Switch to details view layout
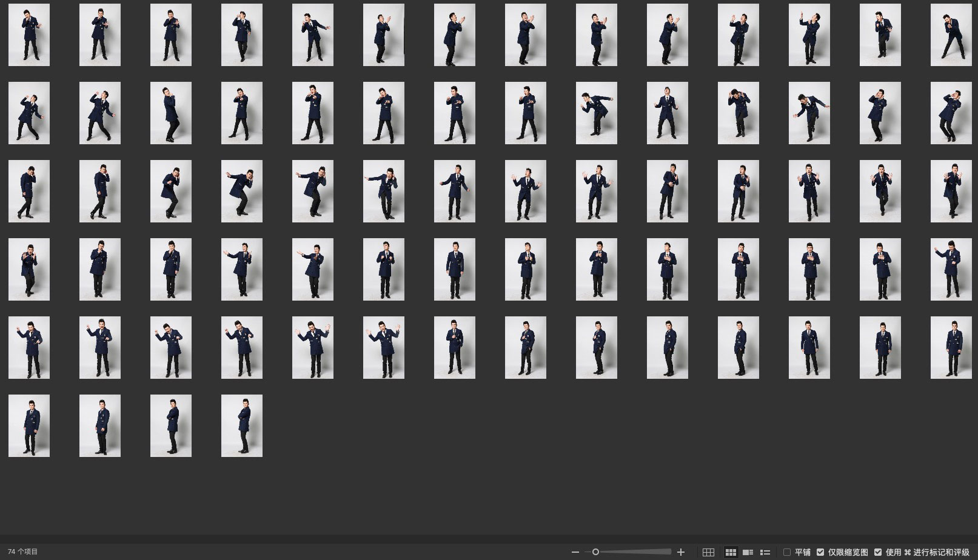This screenshot has width=978, height=560. point(748,552)
